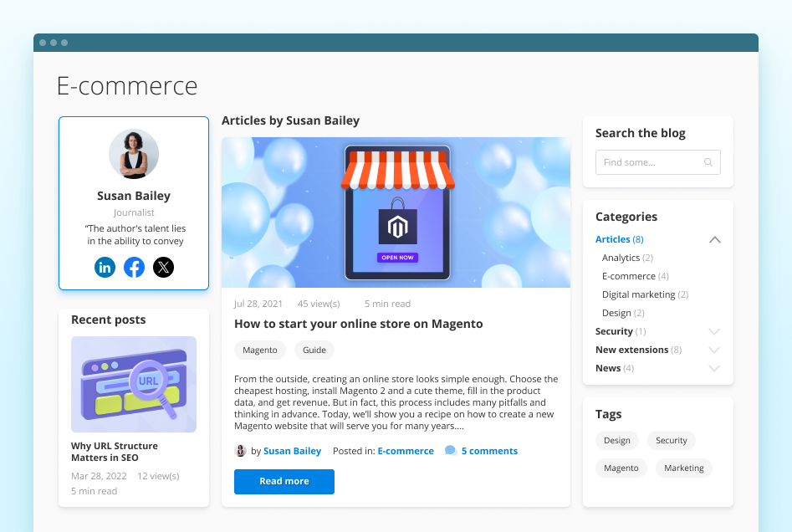This screenshot has width=792, height=532.
Task: Click Susan Bailey's large profile photo
Action: pyautogui.click(x=134, y=154)
